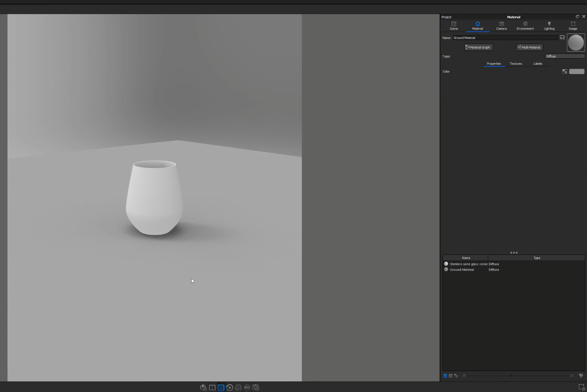Select the Material tab
The height and width of the screenshot is (392, 587).
click(x=477, y=26)
